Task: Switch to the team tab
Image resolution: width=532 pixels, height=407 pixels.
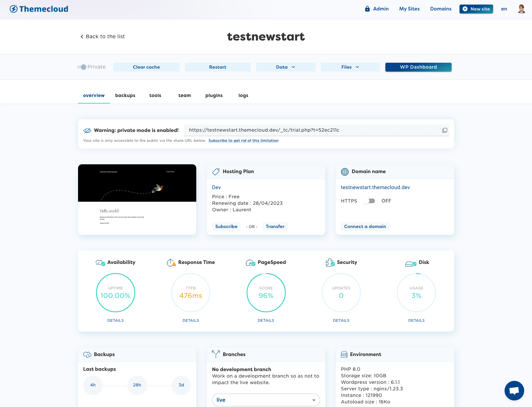Action: [185, 95]
